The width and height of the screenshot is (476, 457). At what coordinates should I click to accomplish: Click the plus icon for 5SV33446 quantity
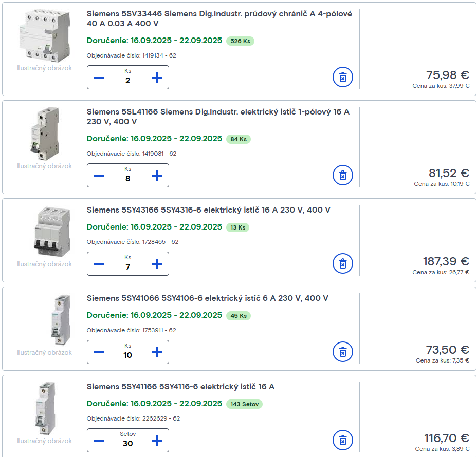(x=156, y=77)
